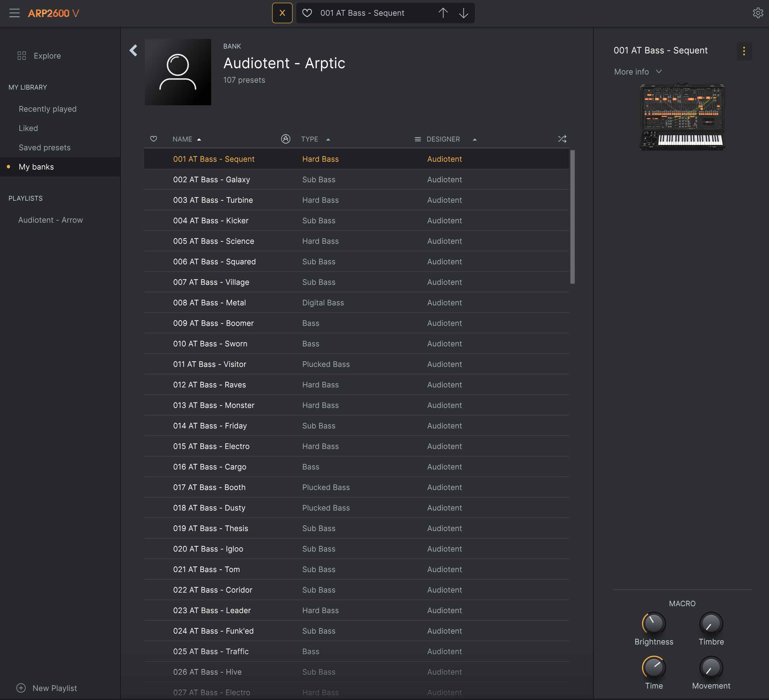
Task: Expand the More info section
Action: pos(637,72)
